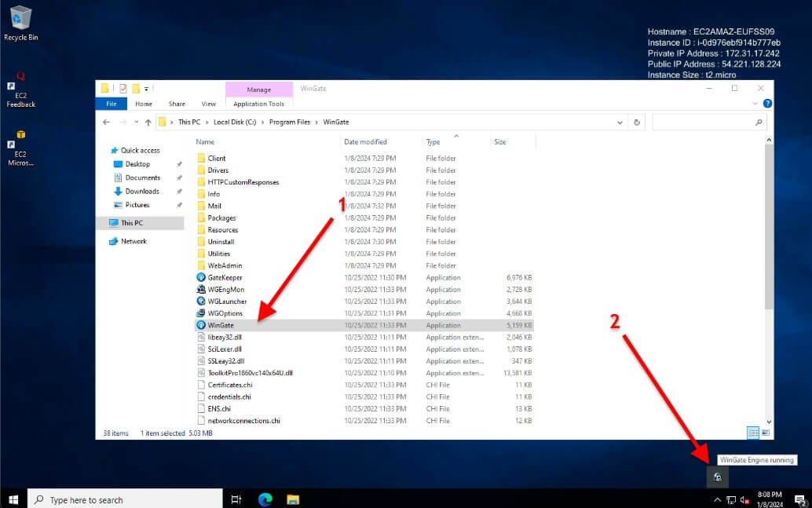Refresh the WinGate folder view
The width and height of the screenshot is (812, 508).
click(x=637, y=122)
